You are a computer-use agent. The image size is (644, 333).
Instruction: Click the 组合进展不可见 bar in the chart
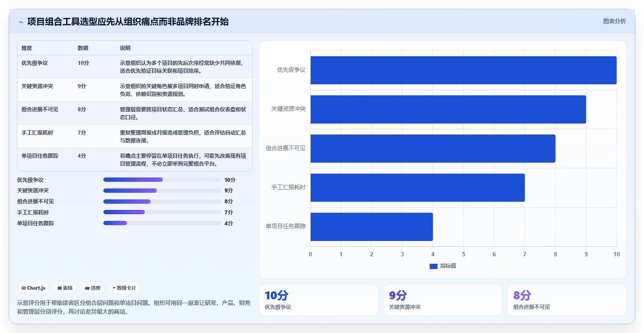click(433, 149)
